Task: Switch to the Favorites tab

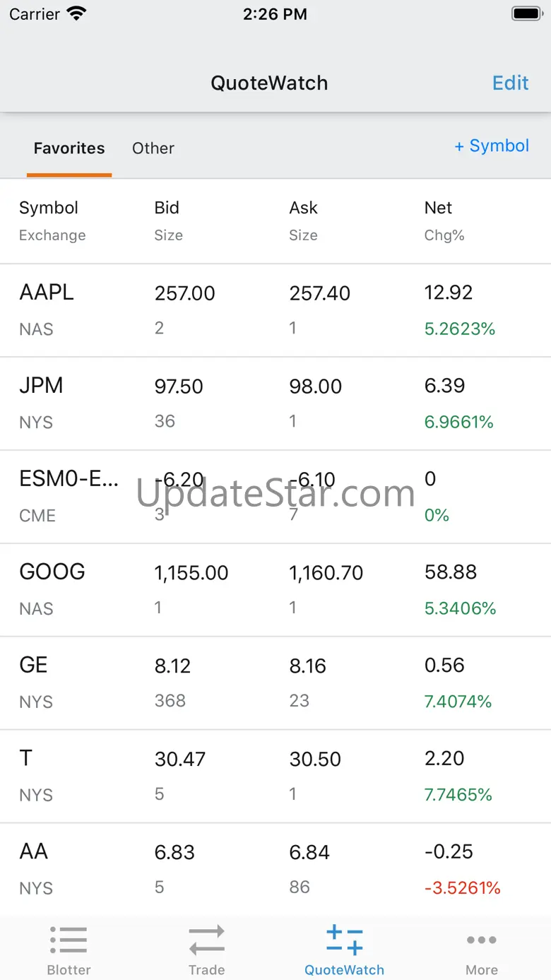Action: pos(69,148)
